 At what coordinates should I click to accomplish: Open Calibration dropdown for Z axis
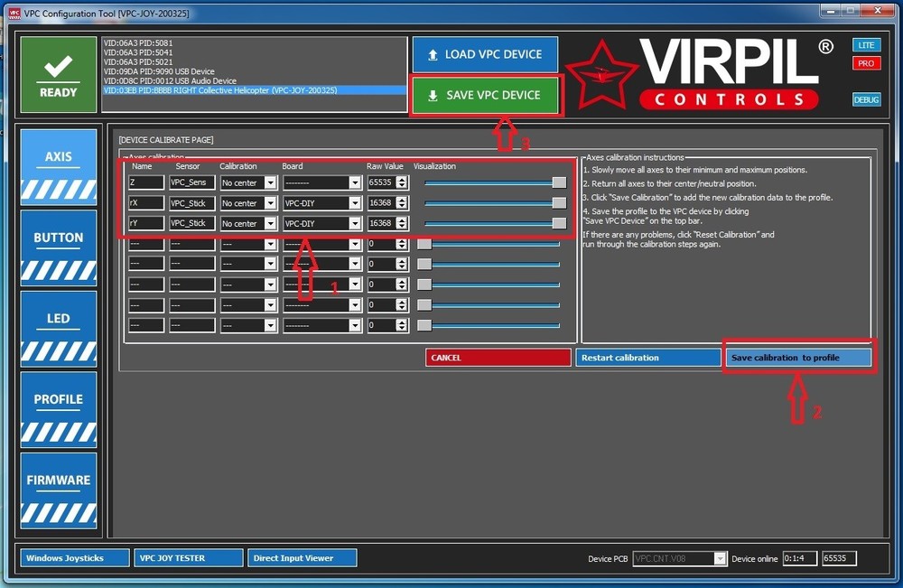270,182
